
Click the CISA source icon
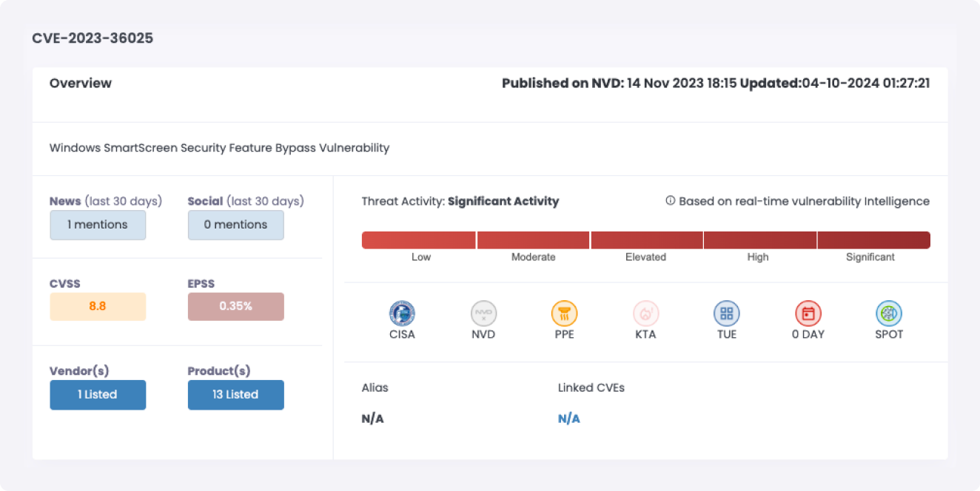coord(402,314)
